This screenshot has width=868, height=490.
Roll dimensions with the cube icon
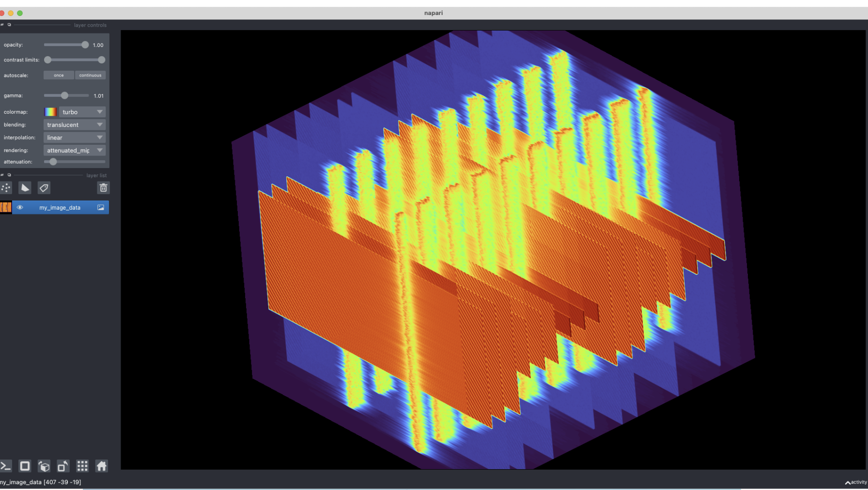pos(44,466)
